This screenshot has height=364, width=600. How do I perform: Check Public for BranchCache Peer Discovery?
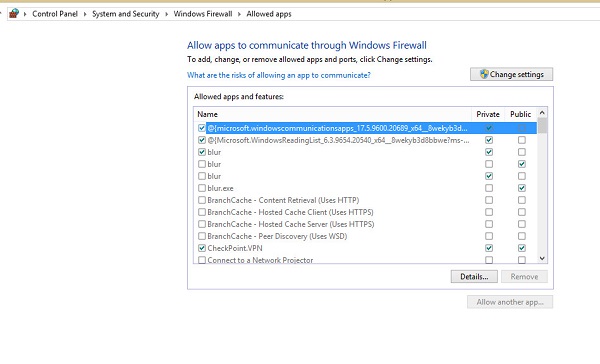click(522, 236)
